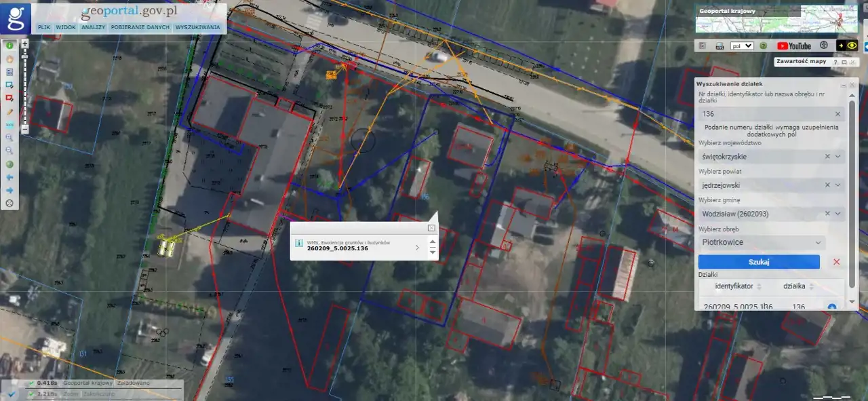Image resolution: width=868 pixels, height=401 pixels.
Task: Click the parcel number input field
Action: click(x=765, y=114)
